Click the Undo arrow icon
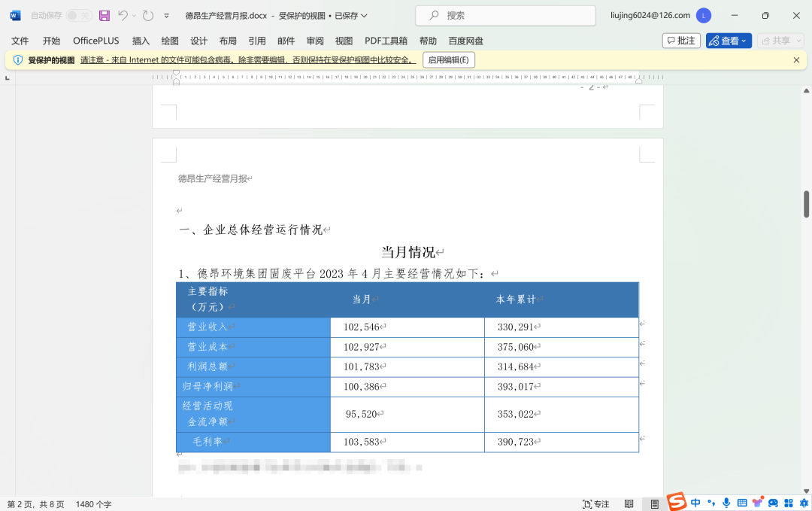 point(123,15)
